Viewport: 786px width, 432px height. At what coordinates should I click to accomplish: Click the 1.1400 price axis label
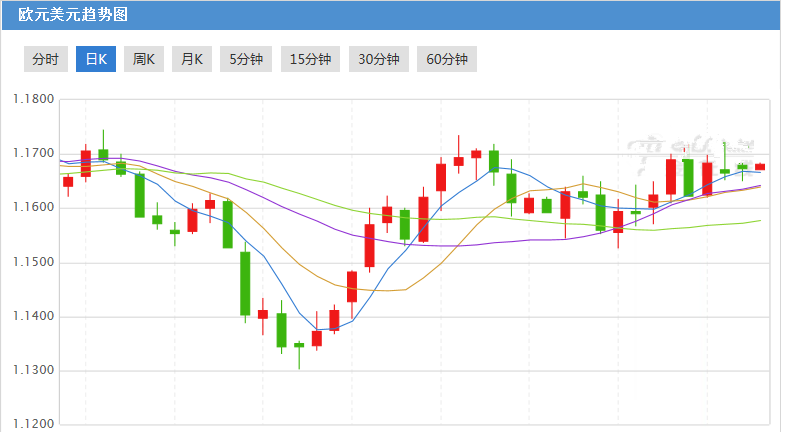[x=32, y=317]
